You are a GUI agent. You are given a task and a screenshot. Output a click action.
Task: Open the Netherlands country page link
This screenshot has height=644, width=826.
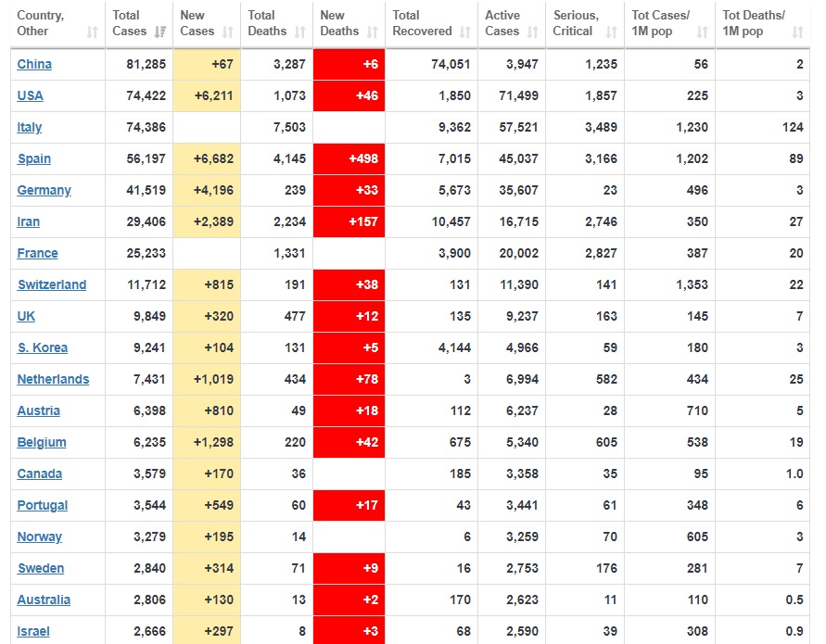click(53, 380)
